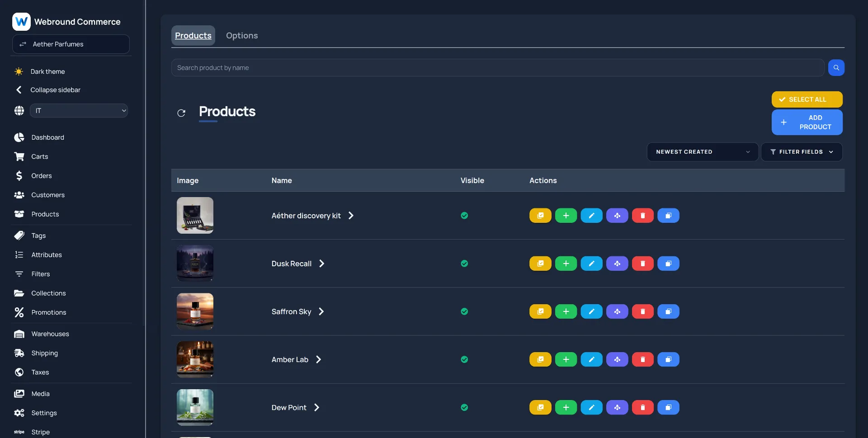
Task: Open Warehouses via the warehouse icon
Action: click(19, 334)
